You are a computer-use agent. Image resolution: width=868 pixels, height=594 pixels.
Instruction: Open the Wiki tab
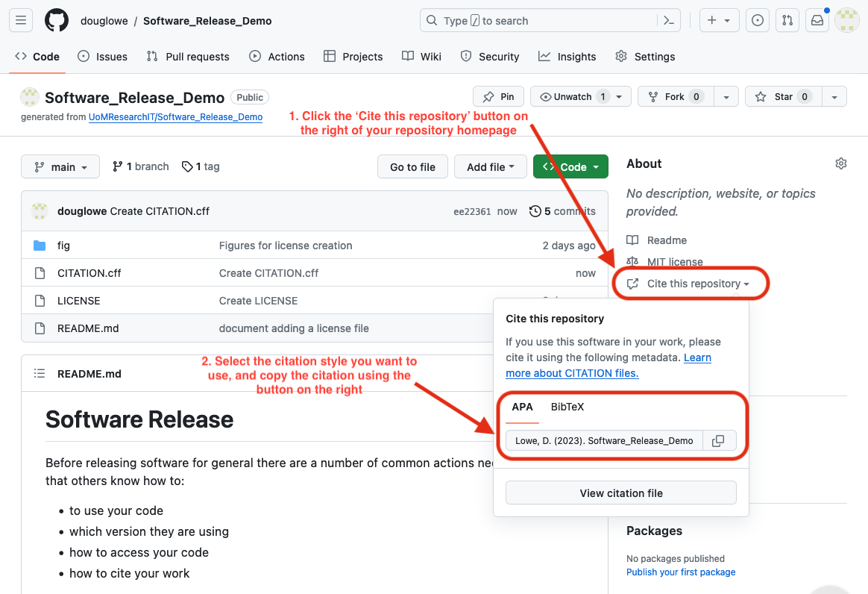pos(422,57)
